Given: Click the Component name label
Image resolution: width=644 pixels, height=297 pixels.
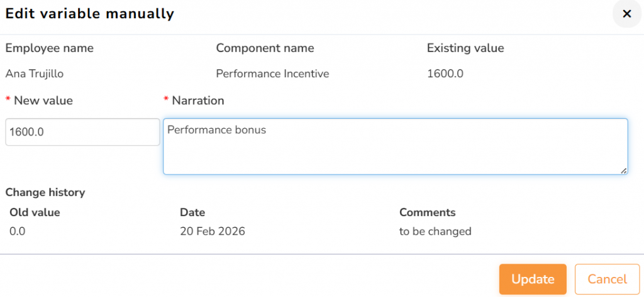Looking at the screenshot, I should click(x=265, y=48).
